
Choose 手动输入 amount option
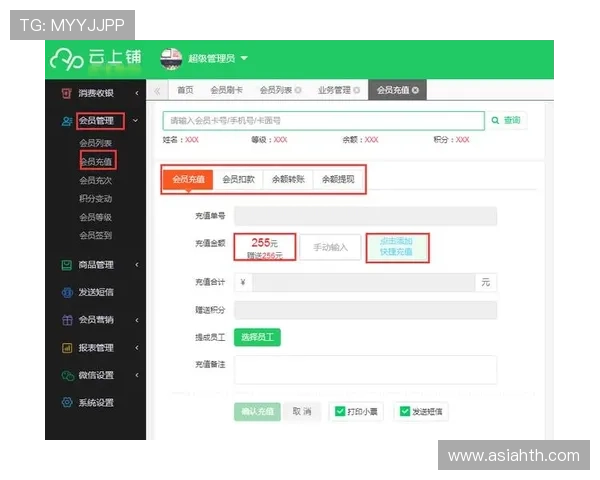pyautogui.click(x=330, y=247)
